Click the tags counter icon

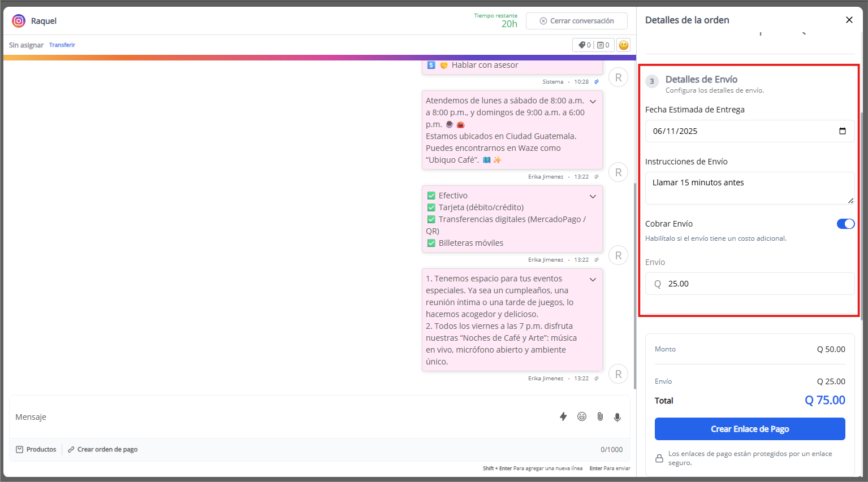click(x=584, y=45)
